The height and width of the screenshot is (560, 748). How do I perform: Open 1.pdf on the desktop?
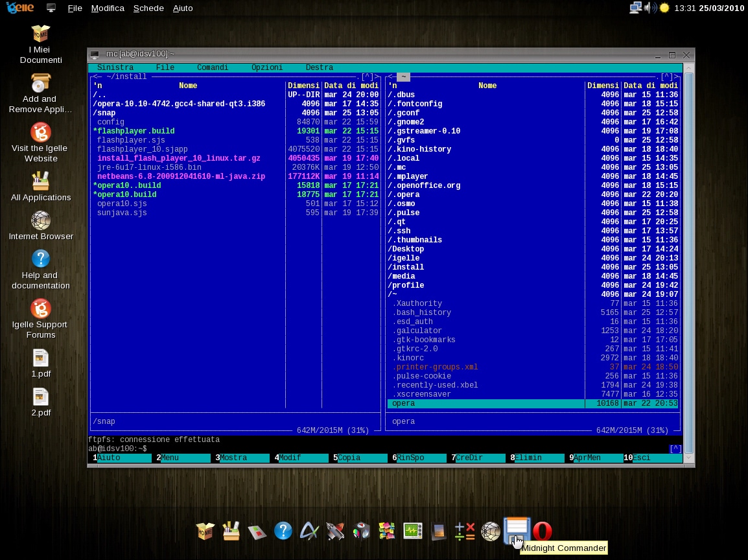[41, 358]
